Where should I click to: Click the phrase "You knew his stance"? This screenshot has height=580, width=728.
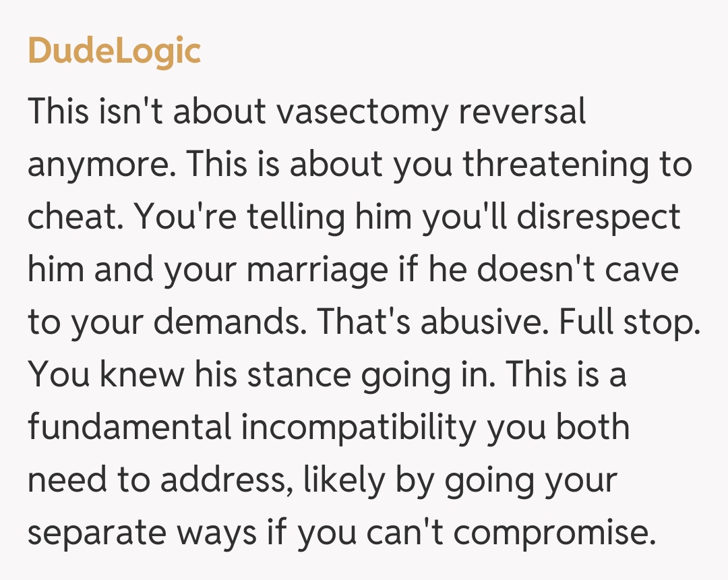click(x=190, y=375)
